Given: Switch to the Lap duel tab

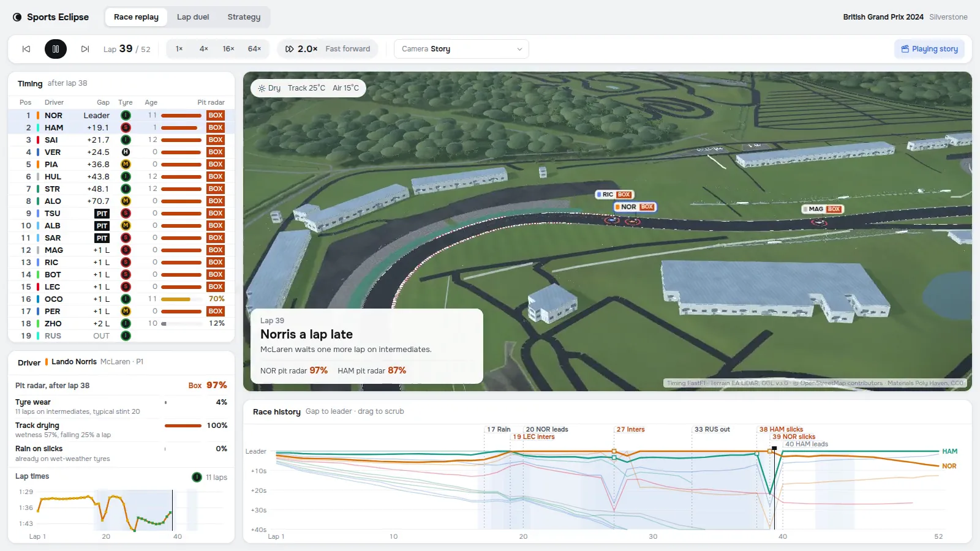Looking at the screenshot, I should coord(193,17).
